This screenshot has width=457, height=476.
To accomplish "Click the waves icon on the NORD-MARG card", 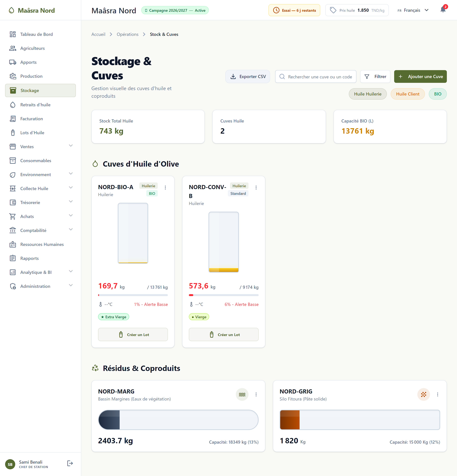I will coord(242,394).
